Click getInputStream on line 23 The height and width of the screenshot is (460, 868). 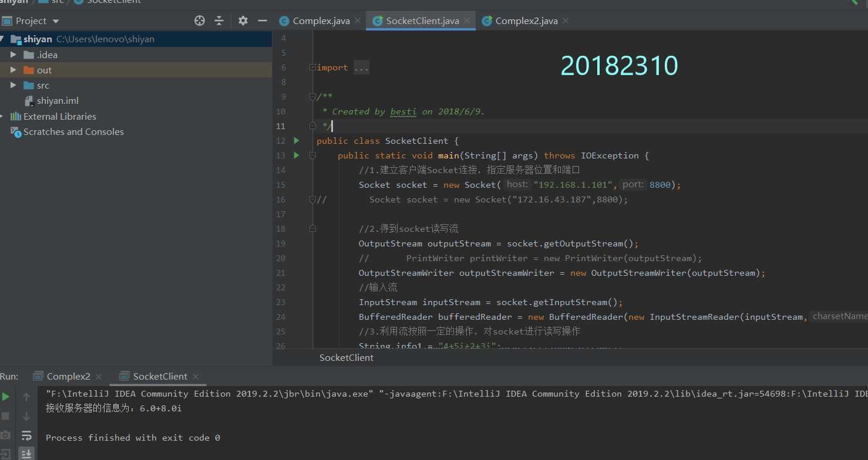click(x=570, y=302)
